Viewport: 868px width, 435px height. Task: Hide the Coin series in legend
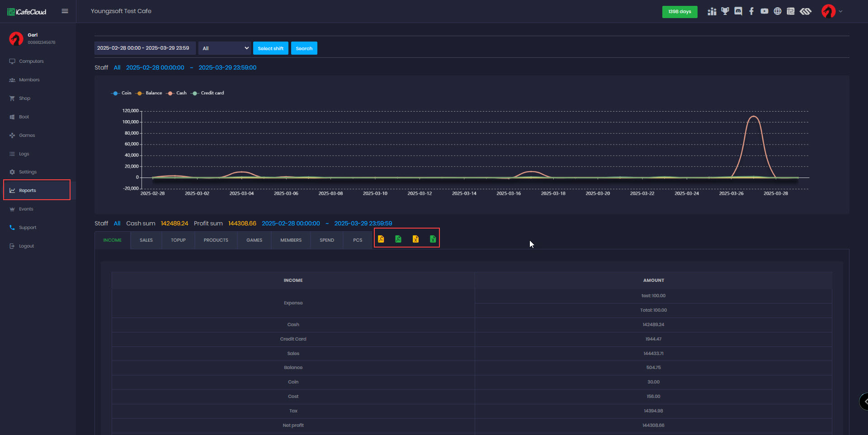point(121,93)
